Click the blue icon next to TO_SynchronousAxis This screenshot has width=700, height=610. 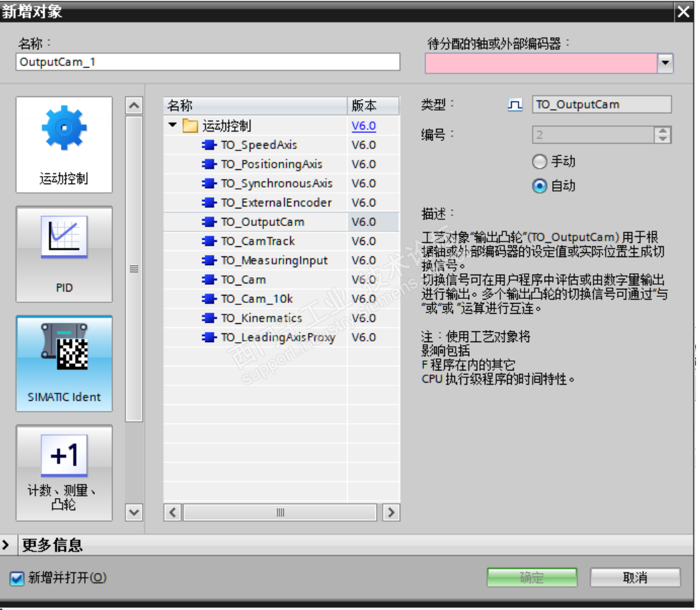[x=209, y=184]
